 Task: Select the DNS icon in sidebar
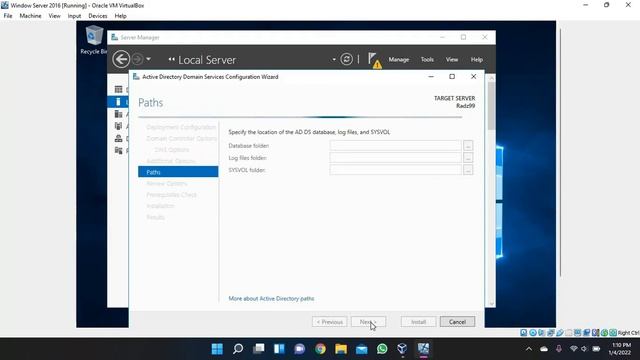pos(118,138)
